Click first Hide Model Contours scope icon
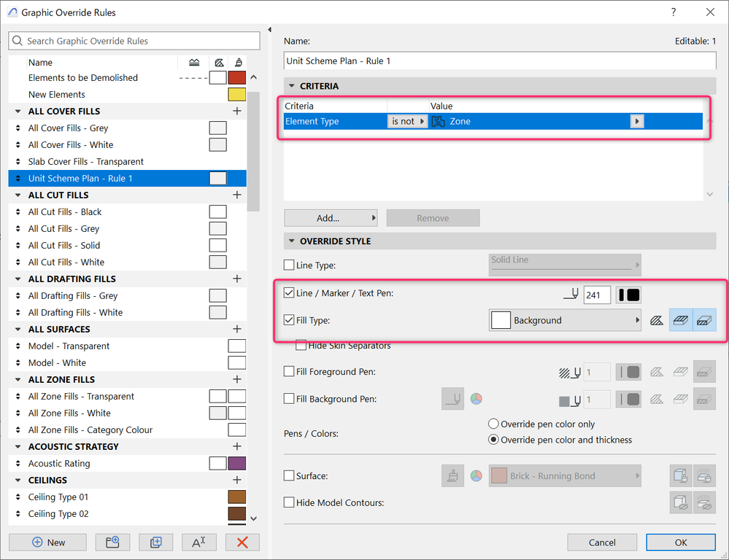729x560 pixels. tap(681, 502)
